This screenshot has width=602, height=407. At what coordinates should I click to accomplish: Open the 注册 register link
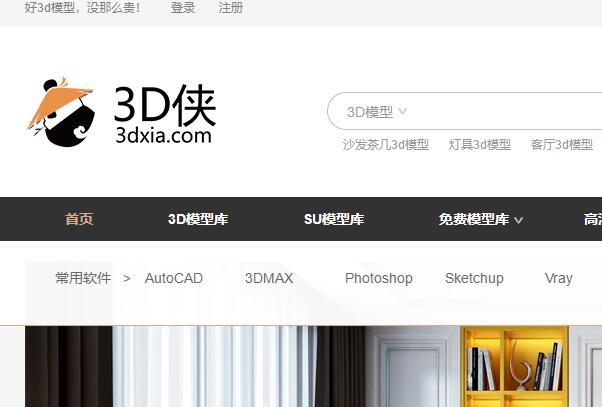231,8
